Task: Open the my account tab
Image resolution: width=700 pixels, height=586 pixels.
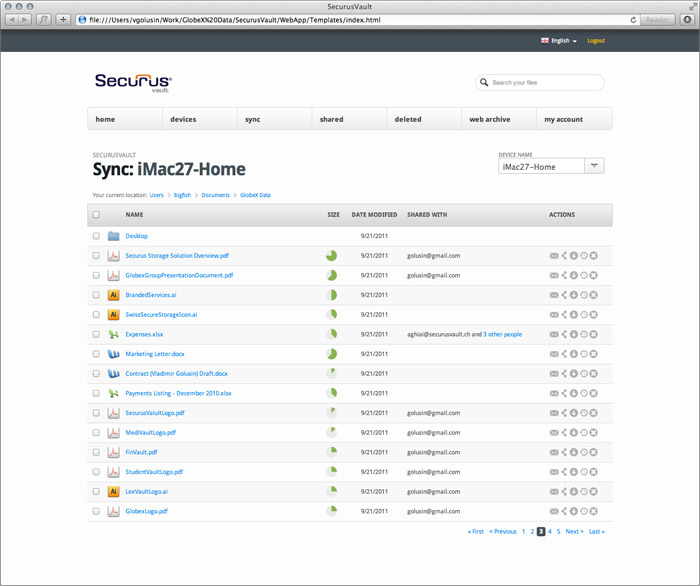Action: (574, 119)
